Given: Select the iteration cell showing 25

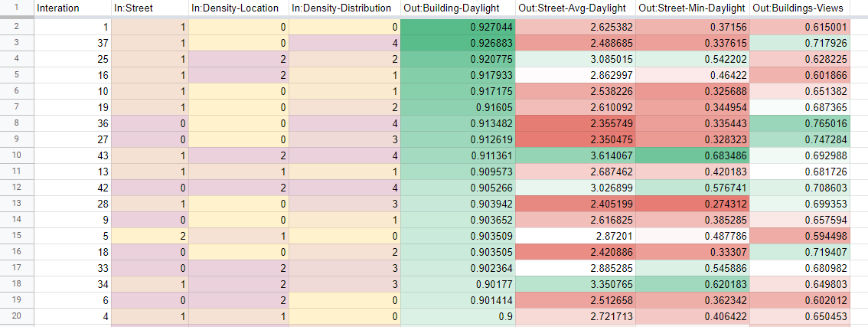Looking at the screenshot, I should [73, 57].
